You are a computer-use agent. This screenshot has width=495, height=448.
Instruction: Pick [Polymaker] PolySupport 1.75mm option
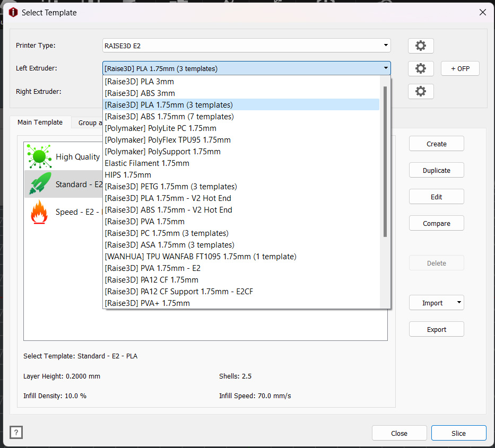[x=241, y=152]
